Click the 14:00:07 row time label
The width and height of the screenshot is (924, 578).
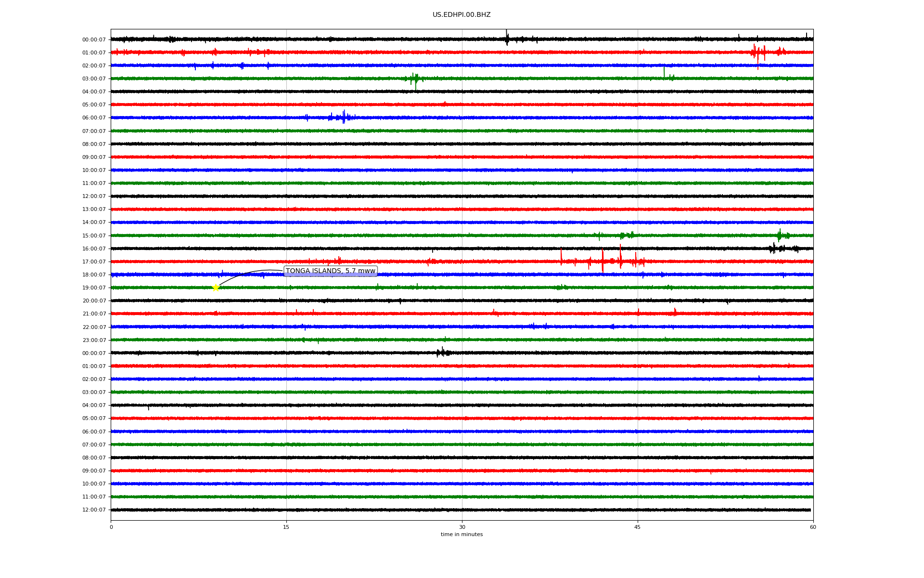click(x=94, y=223)
